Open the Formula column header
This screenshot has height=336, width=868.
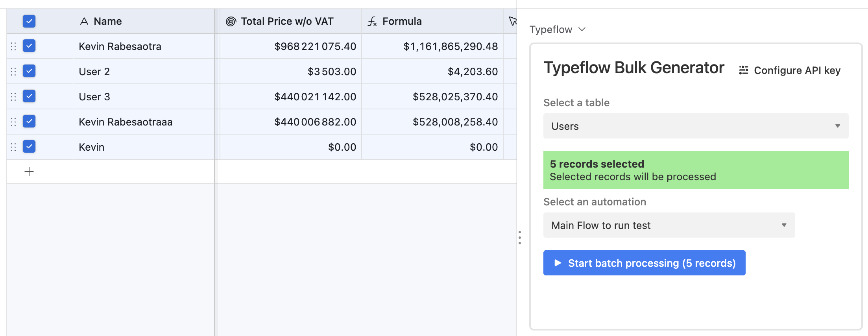coord(432,21)
